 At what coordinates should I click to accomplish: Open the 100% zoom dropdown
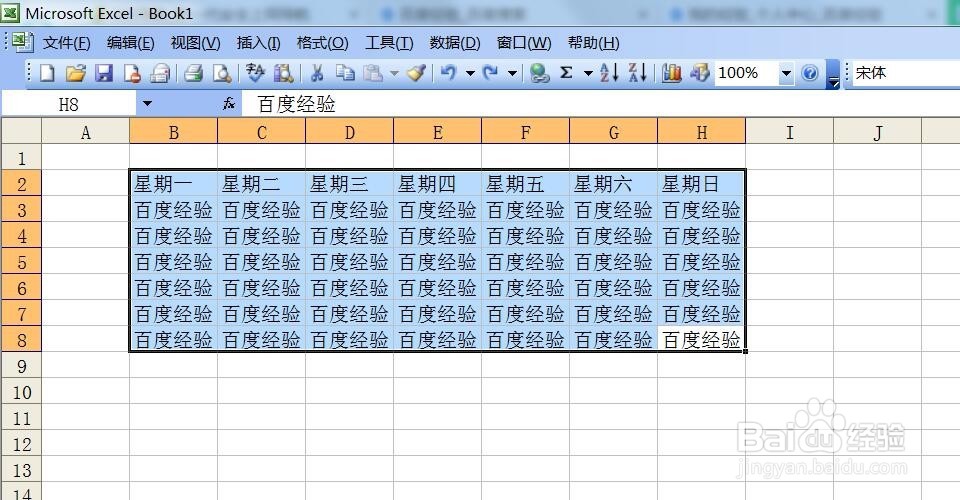pos(786,73)
